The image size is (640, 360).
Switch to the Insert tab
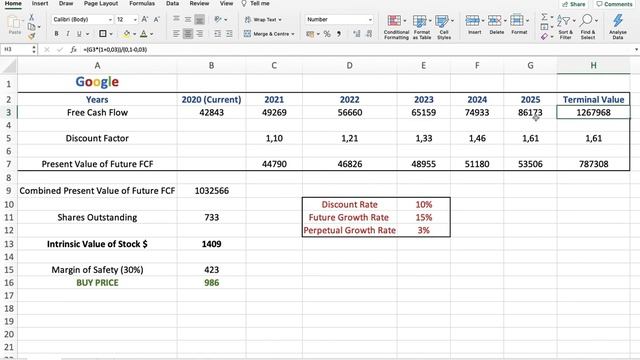click(x=40, y=3)
